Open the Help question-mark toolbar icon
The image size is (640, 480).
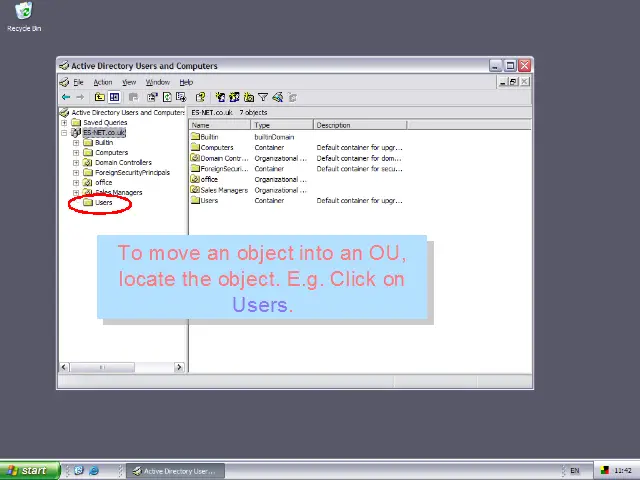click(x=200, y=97)
